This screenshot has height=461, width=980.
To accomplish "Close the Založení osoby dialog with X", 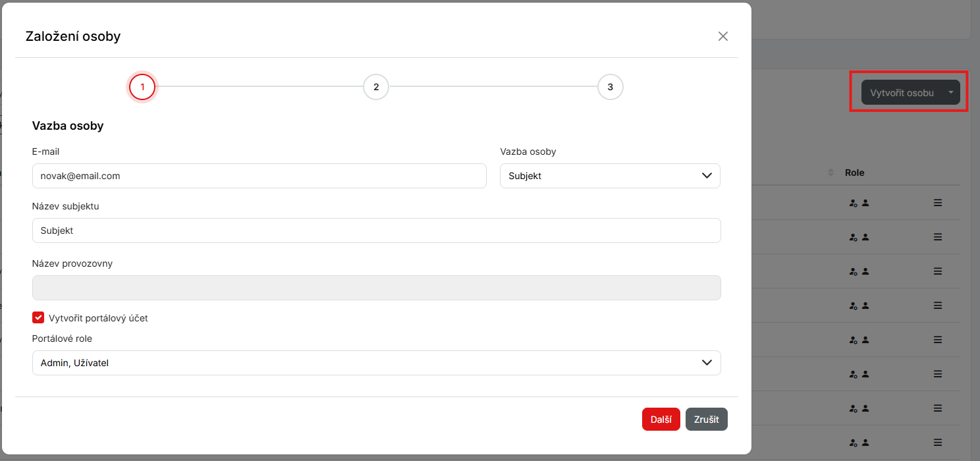I will (x=722, y=36).
